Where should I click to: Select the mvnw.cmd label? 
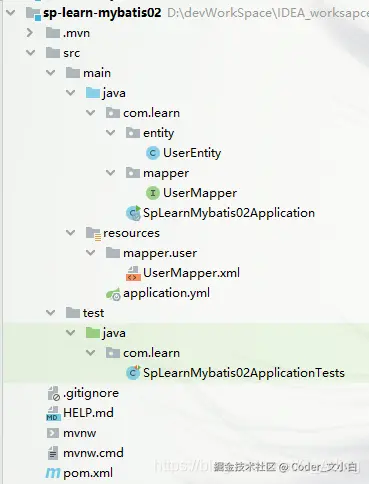click(93, 453)
